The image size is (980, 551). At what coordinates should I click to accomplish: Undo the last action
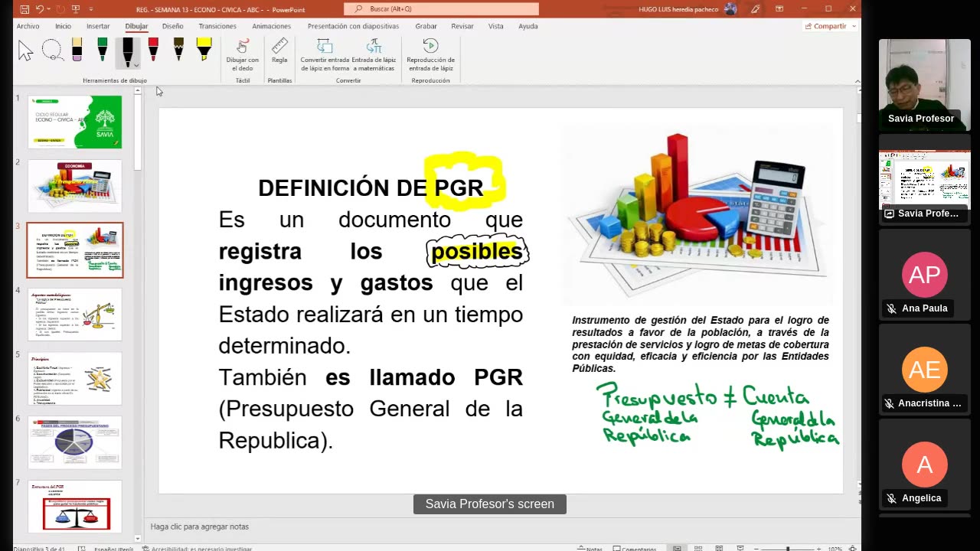pyautogui.click(x=40, y=9)
